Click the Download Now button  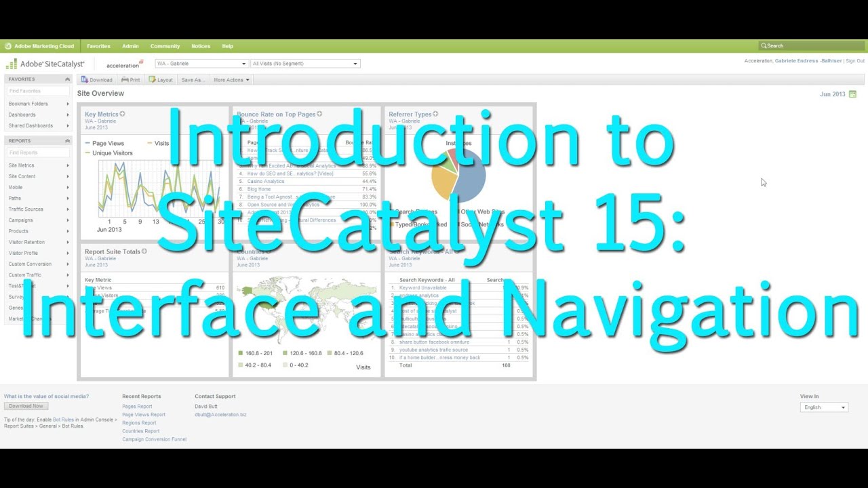(26, 406)
